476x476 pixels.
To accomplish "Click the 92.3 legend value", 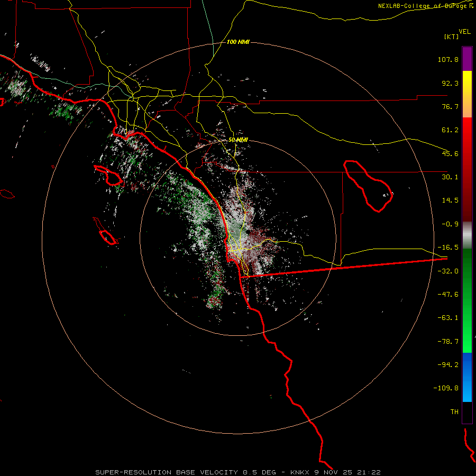I will click(450, 83).
